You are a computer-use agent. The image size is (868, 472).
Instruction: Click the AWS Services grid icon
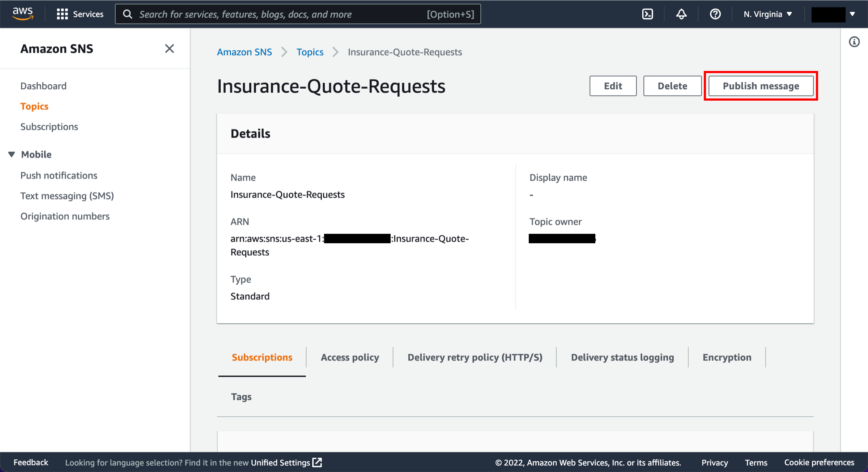click(61, 14)
